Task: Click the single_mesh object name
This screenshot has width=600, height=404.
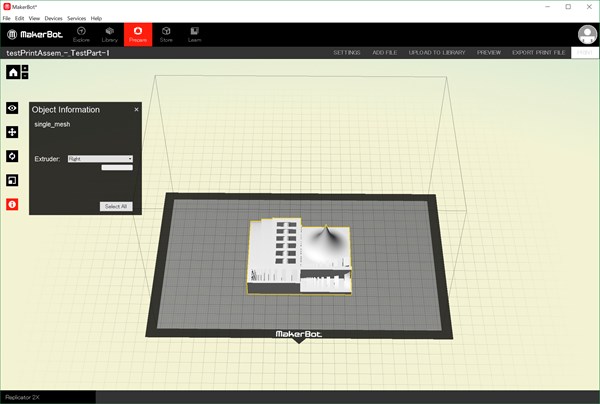Action: (x=52, y=124)
